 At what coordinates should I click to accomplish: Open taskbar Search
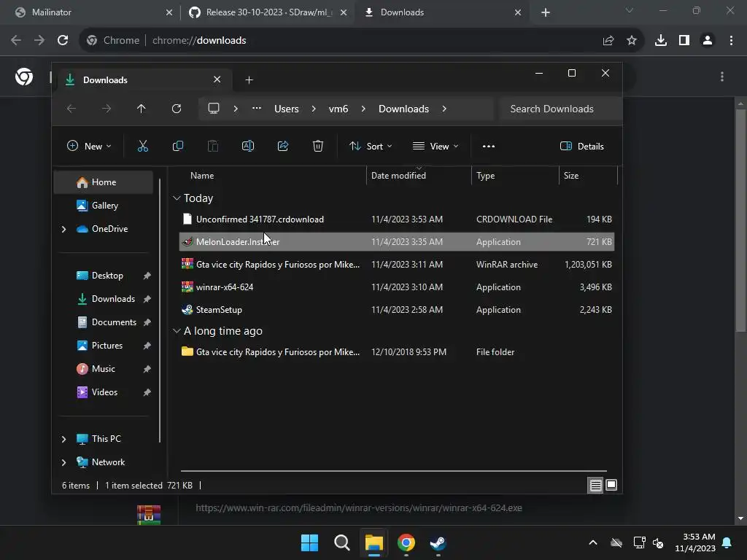[x=341, y=542]
